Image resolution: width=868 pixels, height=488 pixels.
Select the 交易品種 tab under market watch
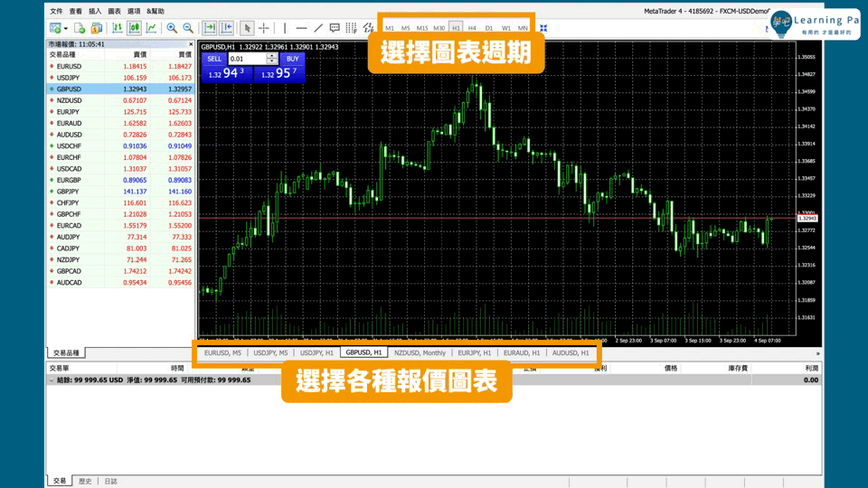pos(66,353)
